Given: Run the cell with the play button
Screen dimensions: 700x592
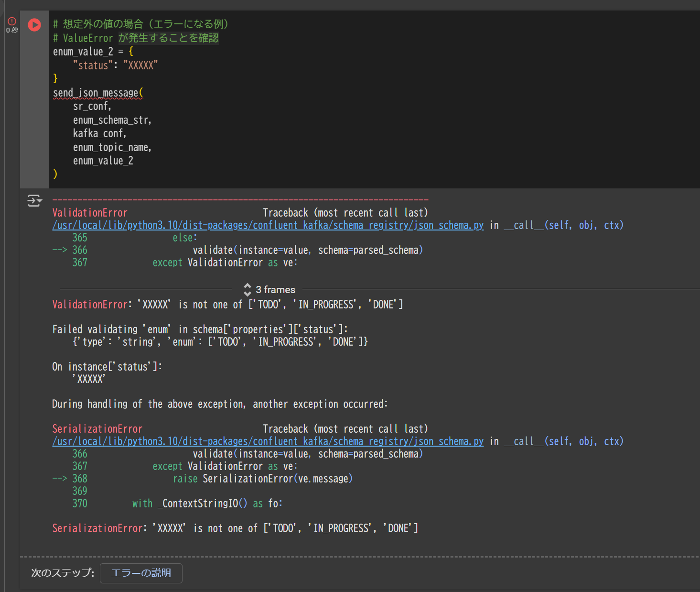Looking at the screenshot, I should pyautogui.click(x=34, y=24).
